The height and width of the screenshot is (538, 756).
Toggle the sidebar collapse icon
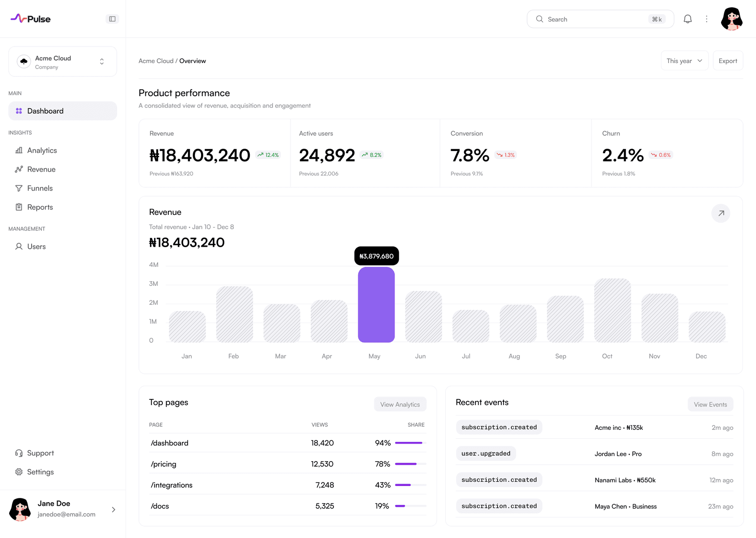[112, 19]
